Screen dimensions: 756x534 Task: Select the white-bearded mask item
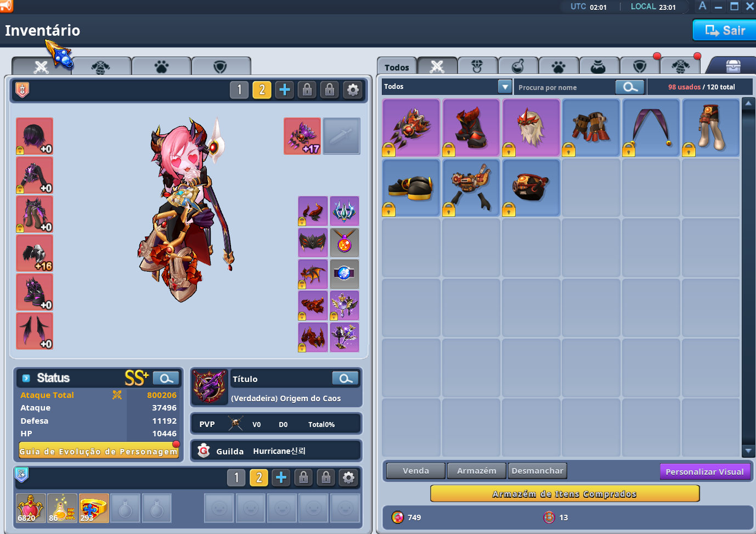pyautogui.click(x=531, y=128)
